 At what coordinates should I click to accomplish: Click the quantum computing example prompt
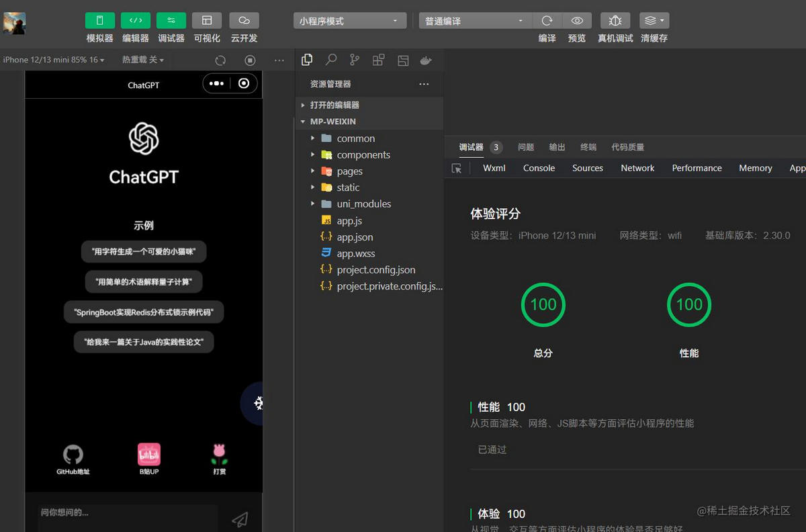144,282
